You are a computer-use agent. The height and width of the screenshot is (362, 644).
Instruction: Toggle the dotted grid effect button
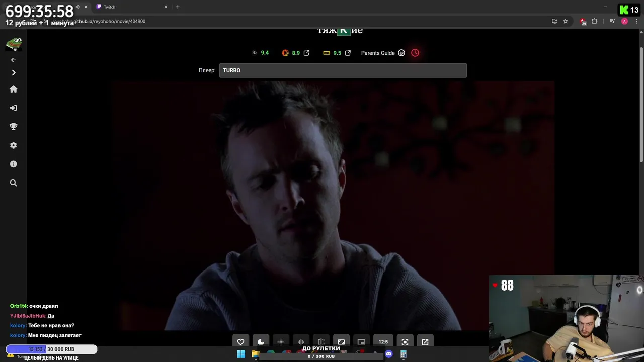coord(281,342)
